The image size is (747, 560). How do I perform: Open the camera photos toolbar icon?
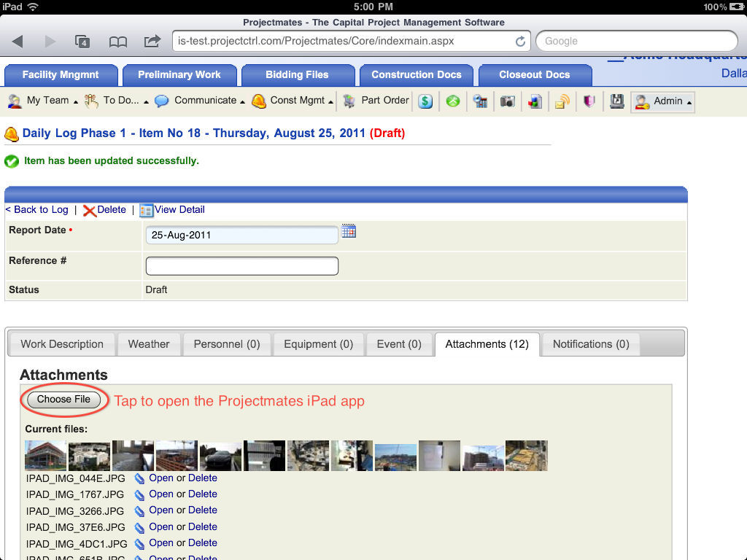[x=508, y=101]
